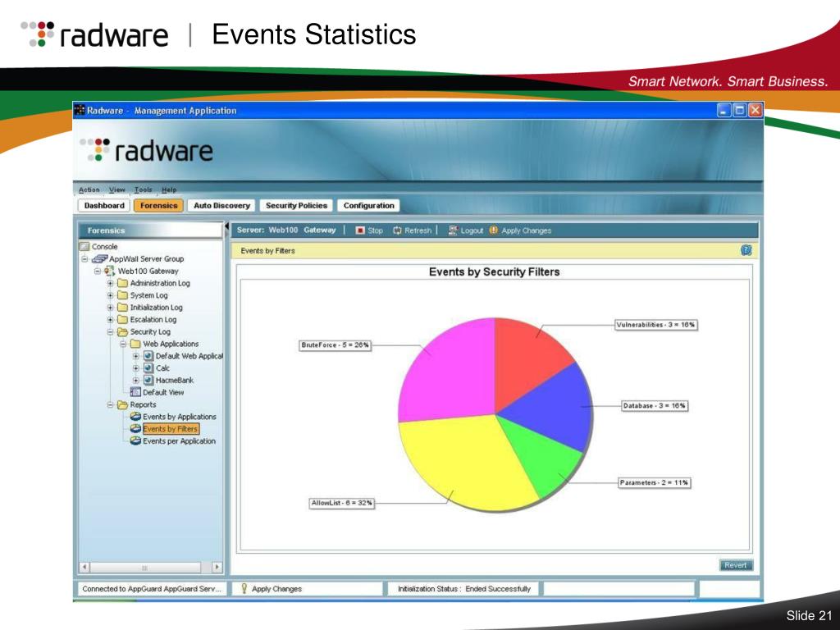Open the Security Policies tab
The height and width of the screenshot is (630, 840).
click(296, 206)
